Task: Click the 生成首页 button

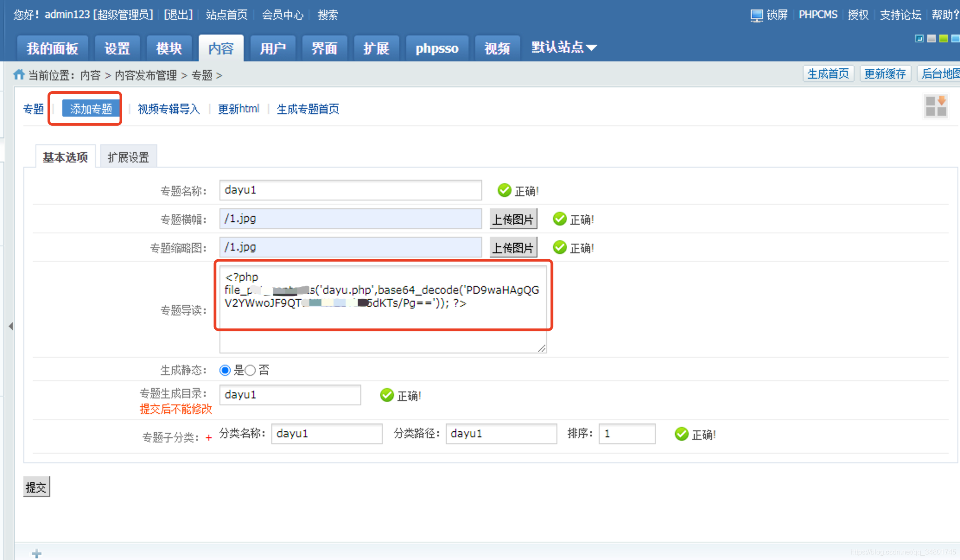Action: point(828,74)
